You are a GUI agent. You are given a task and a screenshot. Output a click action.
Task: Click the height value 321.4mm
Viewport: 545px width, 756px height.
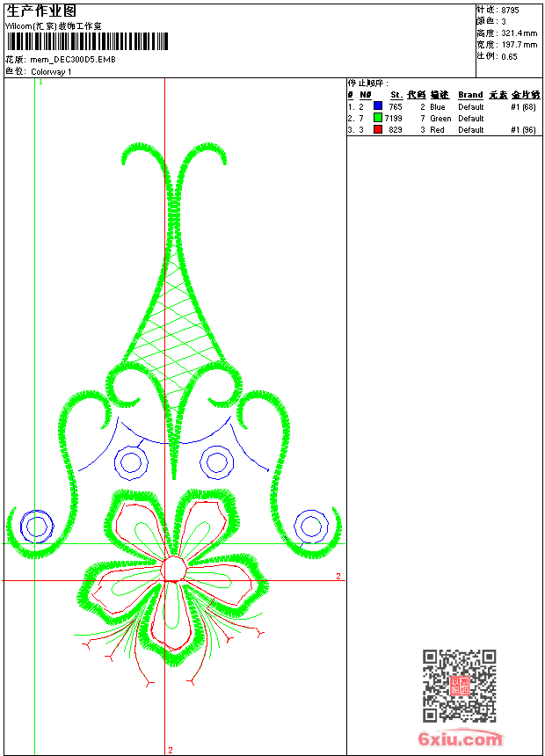[x=519, y=33]
